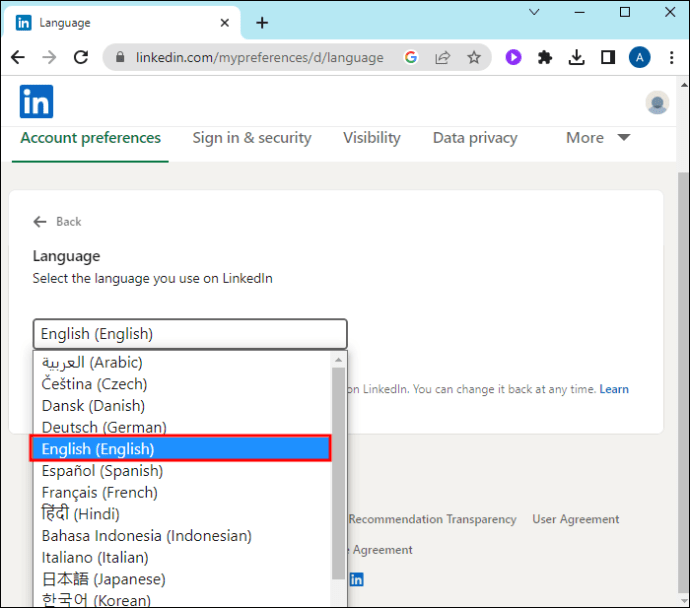Screen dimensions: 690x608
Task: Bookmark this page with star icon
Action: 474,57
